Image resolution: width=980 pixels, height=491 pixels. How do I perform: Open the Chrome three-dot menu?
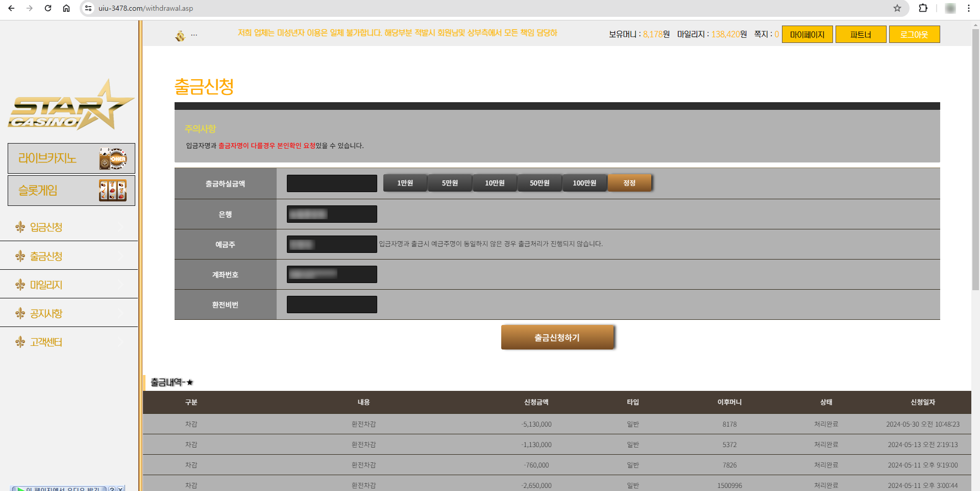coord(969,8)
